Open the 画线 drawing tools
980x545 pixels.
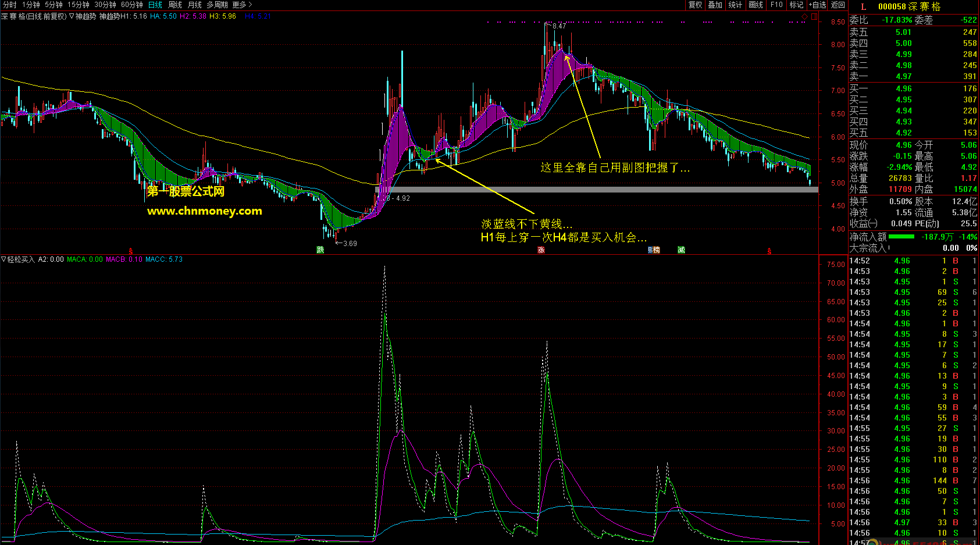[x=756, y=5]
